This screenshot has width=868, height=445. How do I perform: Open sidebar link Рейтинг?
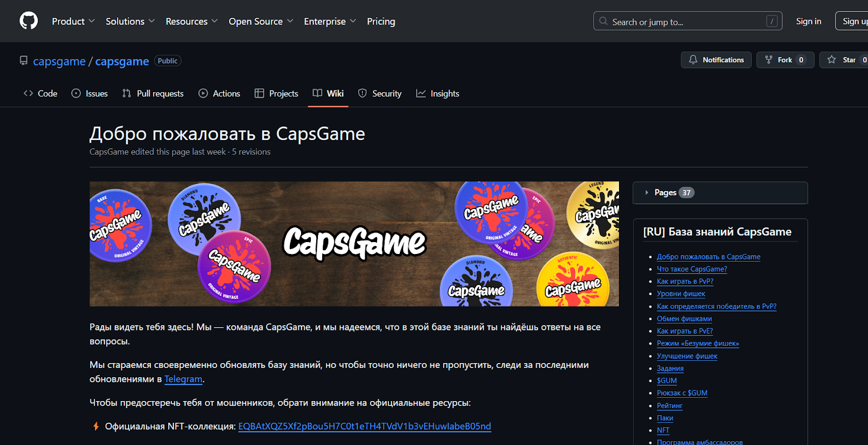669,406
